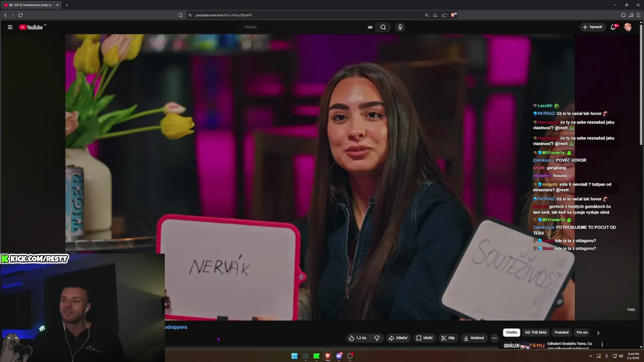This screenshot has width=644, height=362.
Task: Open the YouTube guide hamburger menu
Action: (10, 27)
